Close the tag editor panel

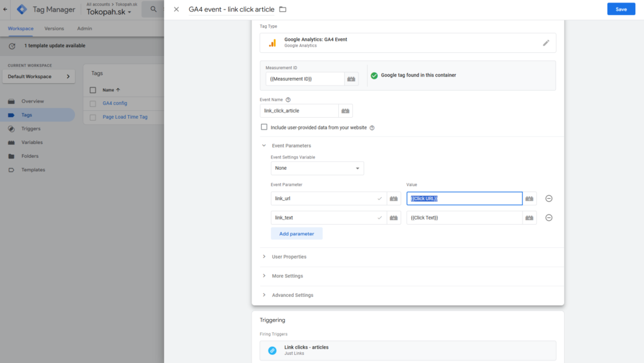tap(176, 9)
